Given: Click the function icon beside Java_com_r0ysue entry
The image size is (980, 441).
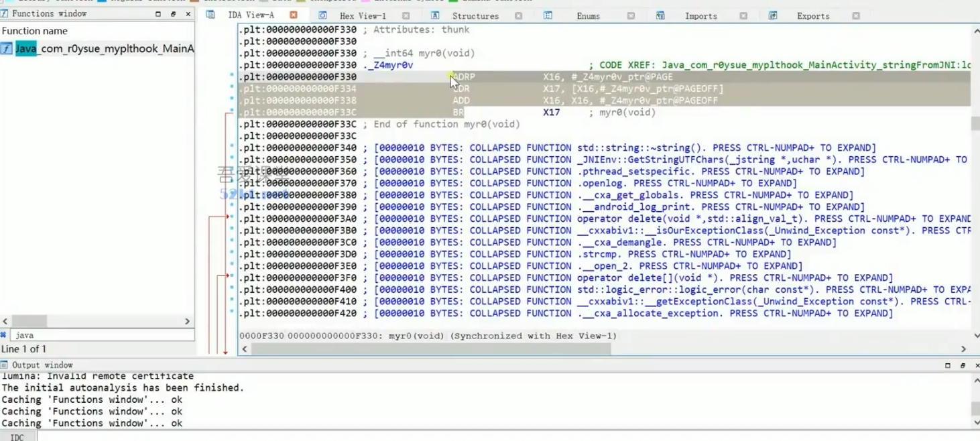Looking at the screenshot, I should coord(7,48).
